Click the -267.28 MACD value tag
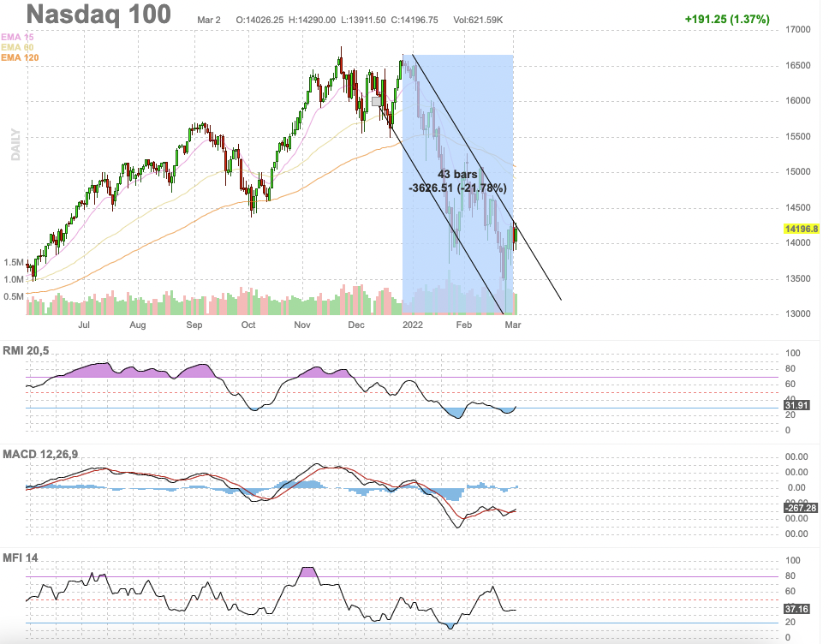Viewport: 829px width, 644px height. (x=801, y=508)
